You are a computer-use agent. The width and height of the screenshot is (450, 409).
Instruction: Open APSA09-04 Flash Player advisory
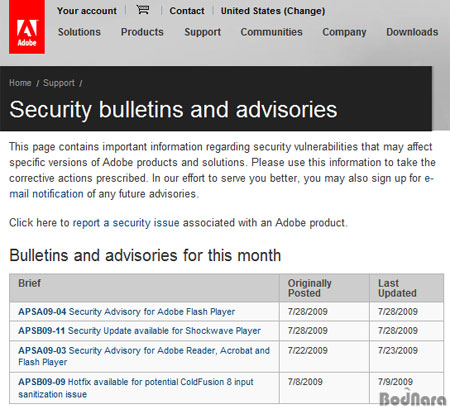click(x=126, y=312)
